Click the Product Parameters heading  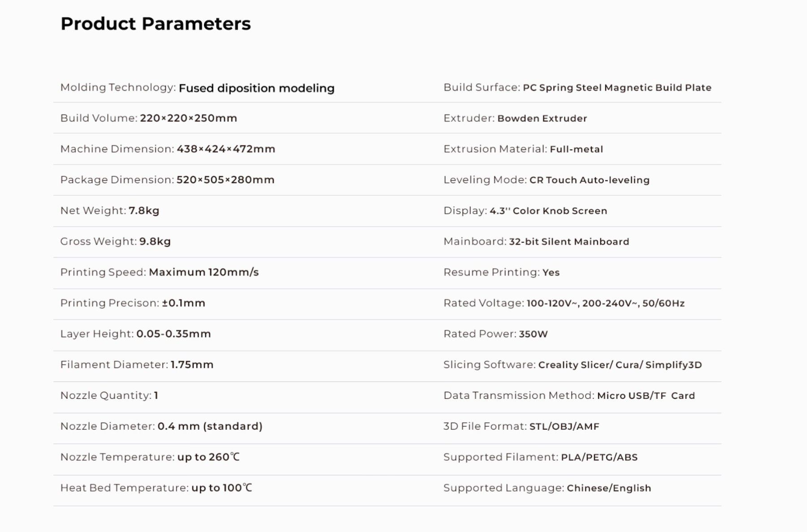156,24
